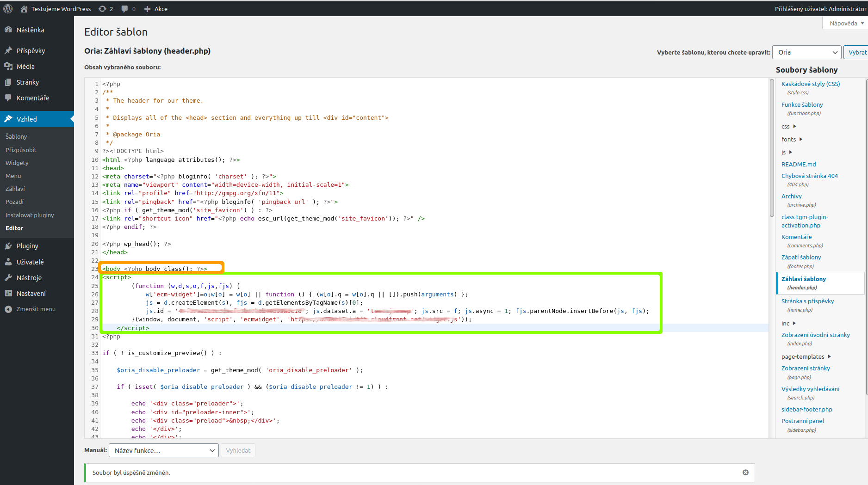Open class-tgm-plugin-activation.php file
Image resolution: width=868 pixels, height=485 pixels.
click(805, 221)
